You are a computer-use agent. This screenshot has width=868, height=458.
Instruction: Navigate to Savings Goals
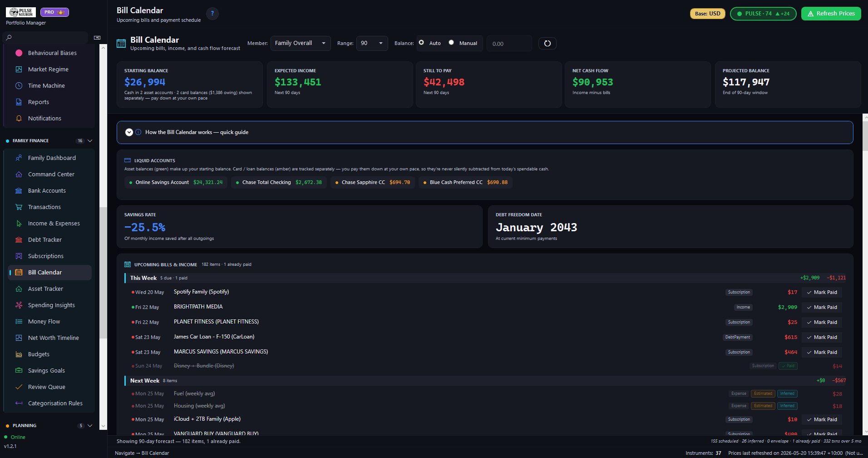[50, 370]
